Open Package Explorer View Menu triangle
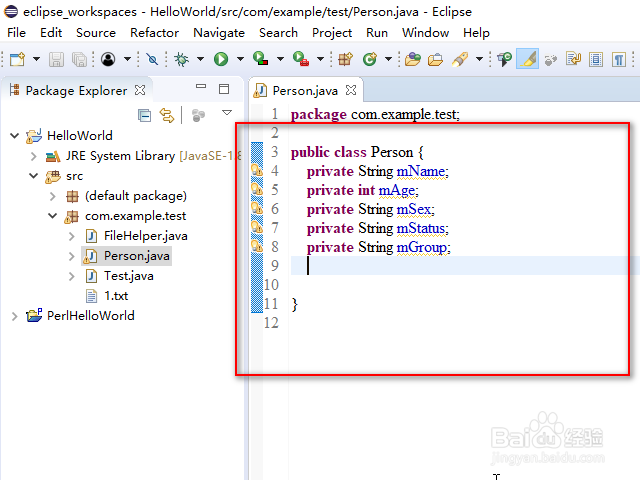The width and height of the screenshot is (640, 480). click(x=227, y=113)
